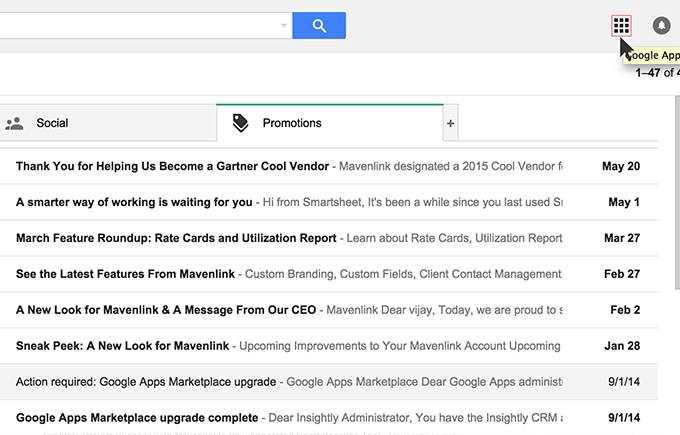Open the notifications bell
The height and width of the screenshot is (435, 680).
coord(661,26)
